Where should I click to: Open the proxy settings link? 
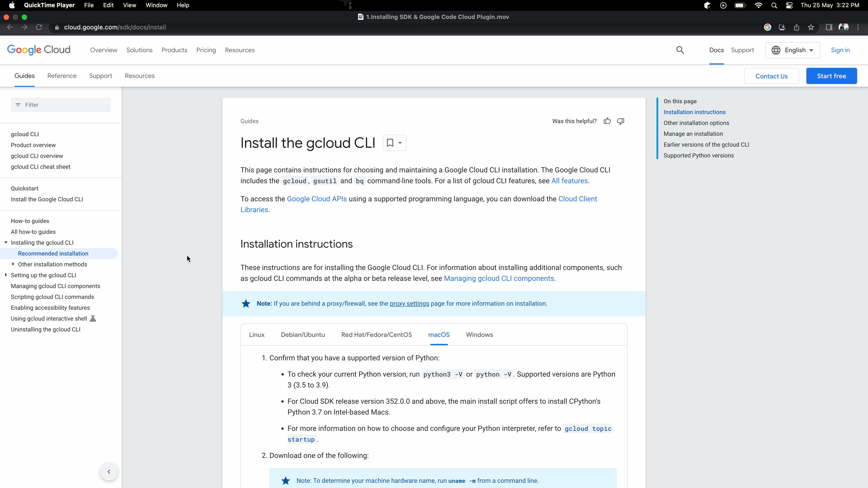409,303
